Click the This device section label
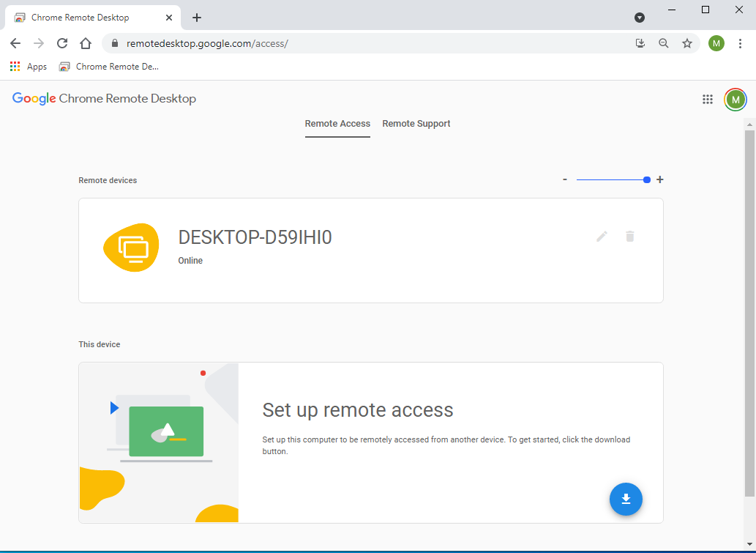Viewport: 756px width, 553px height. point(100,344)
